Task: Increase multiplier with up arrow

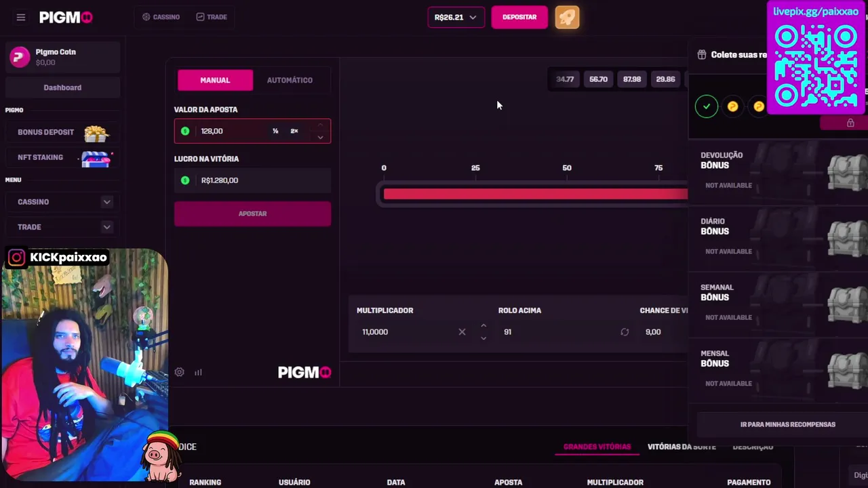Action: (x=484, y=326)
